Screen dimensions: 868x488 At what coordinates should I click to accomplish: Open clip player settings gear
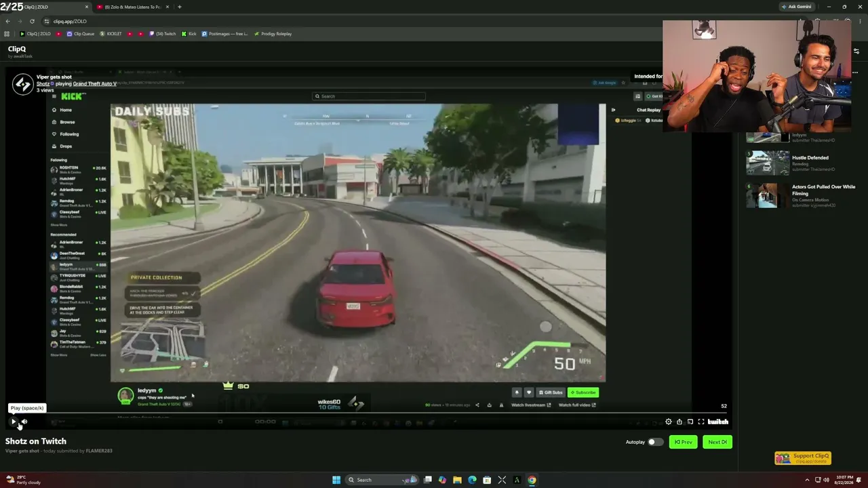tap(669, 422)
